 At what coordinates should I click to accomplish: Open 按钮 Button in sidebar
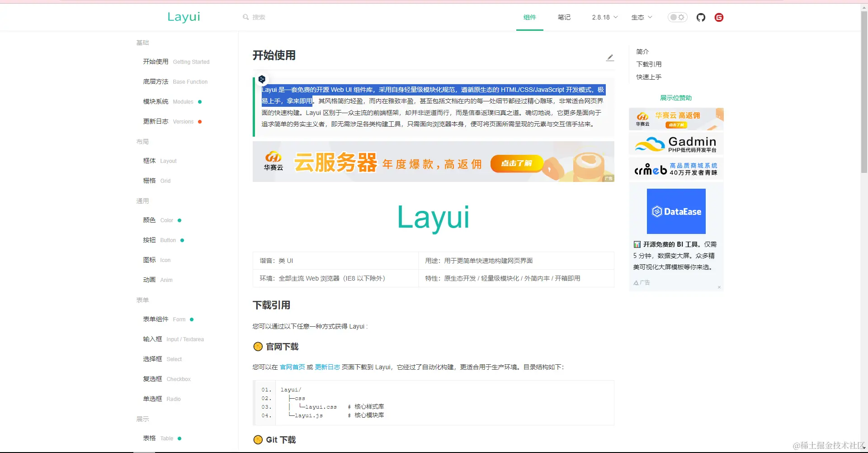point(163,240)
